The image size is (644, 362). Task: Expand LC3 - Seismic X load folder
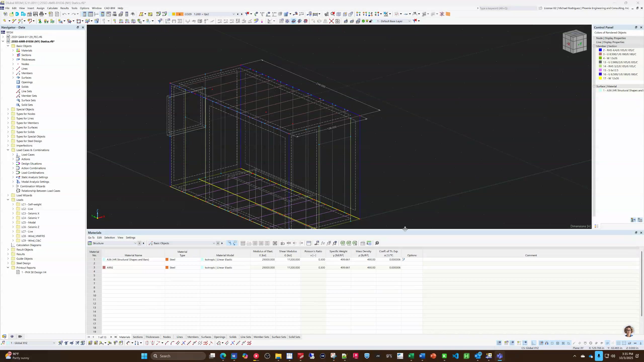(x=13, y=213)
